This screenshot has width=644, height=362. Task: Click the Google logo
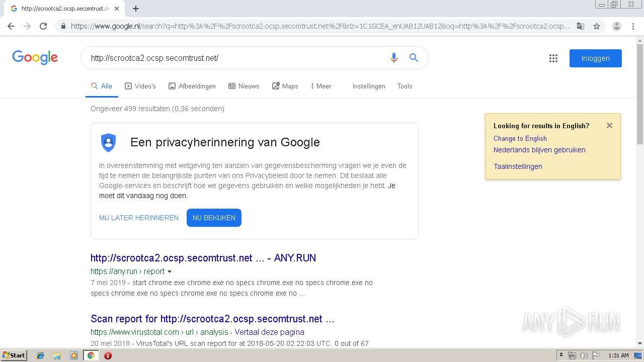[35, 57]
